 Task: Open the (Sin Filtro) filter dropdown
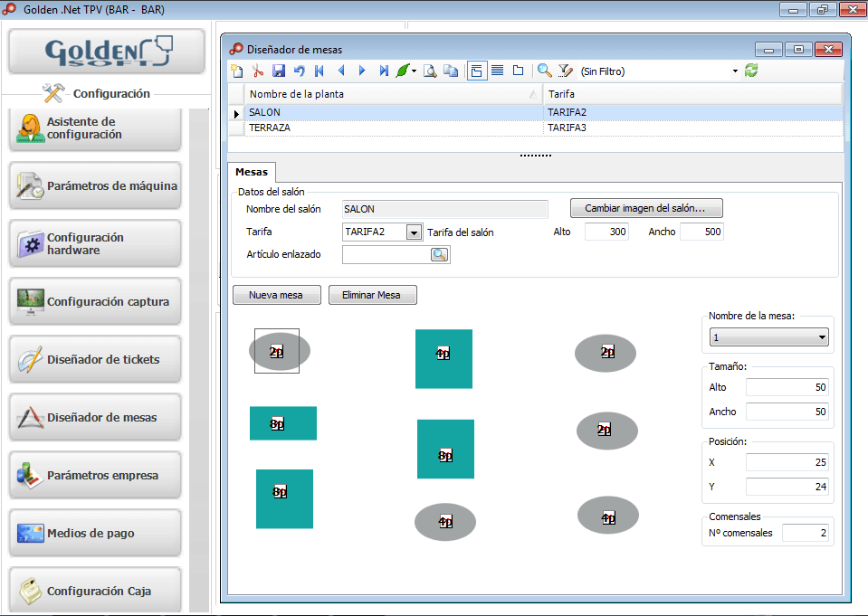pos(735,71)
